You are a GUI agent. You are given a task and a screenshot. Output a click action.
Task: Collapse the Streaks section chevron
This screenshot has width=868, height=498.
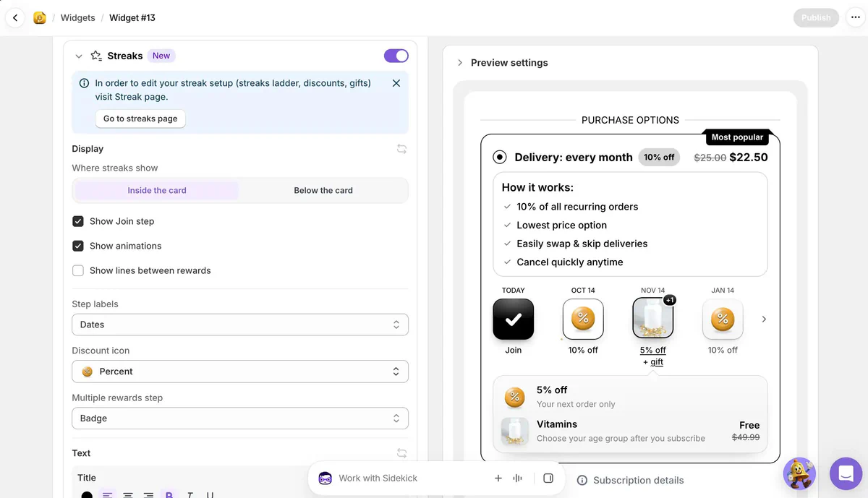tap(79, 56)
